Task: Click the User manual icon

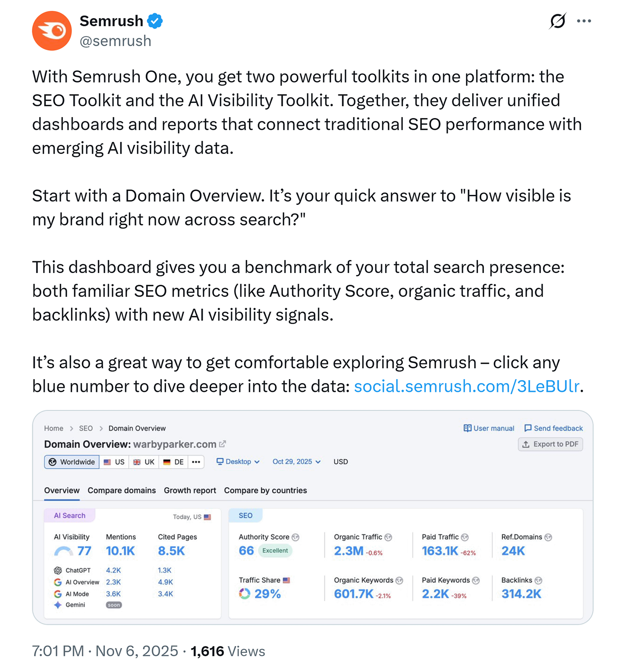Action: (467, 428)
